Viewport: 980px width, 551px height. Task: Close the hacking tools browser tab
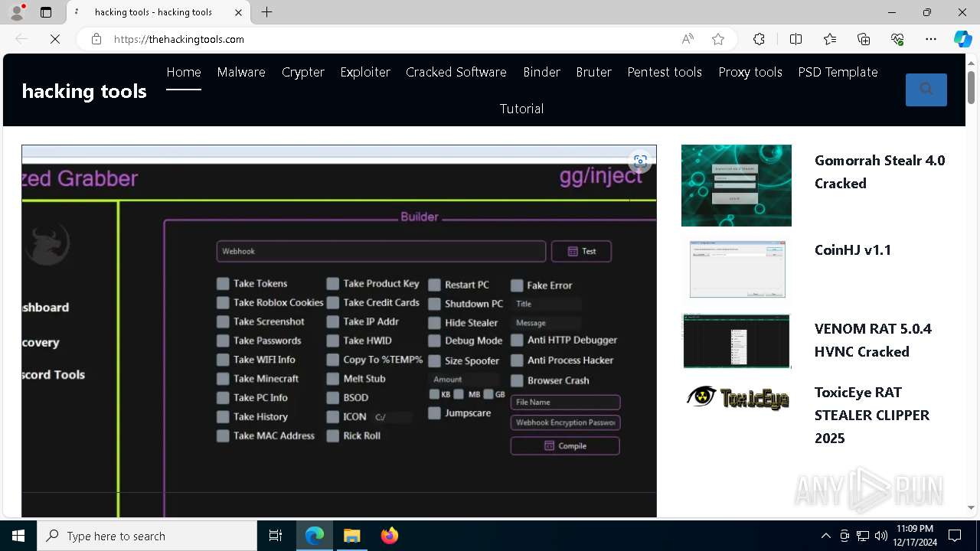(x=238, y=12)
